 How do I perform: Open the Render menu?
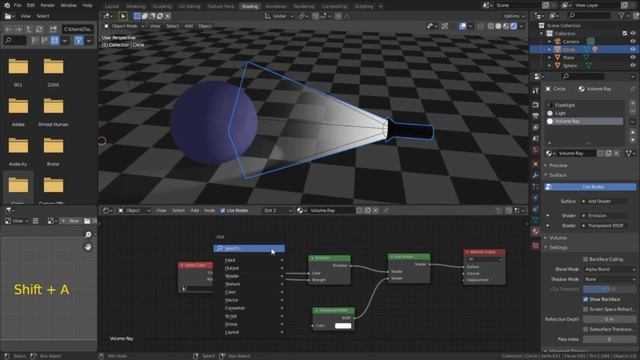click(x=47, y=6)
